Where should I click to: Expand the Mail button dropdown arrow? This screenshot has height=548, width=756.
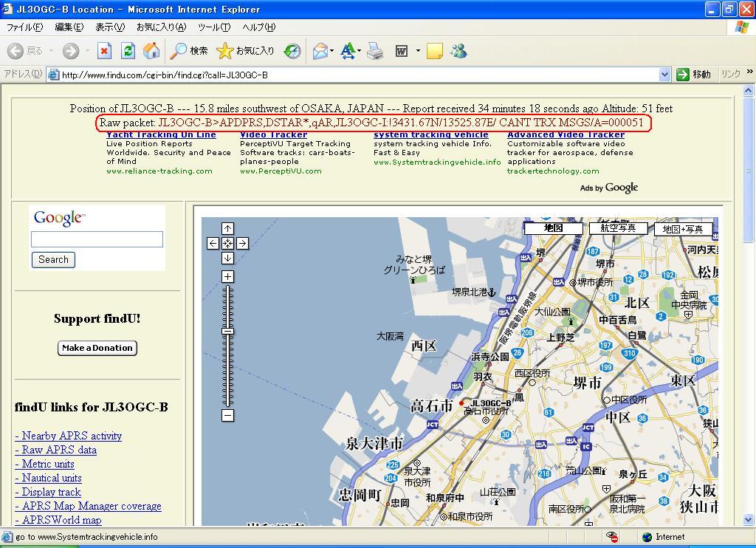pyautogui.click(x=332, y=51)
